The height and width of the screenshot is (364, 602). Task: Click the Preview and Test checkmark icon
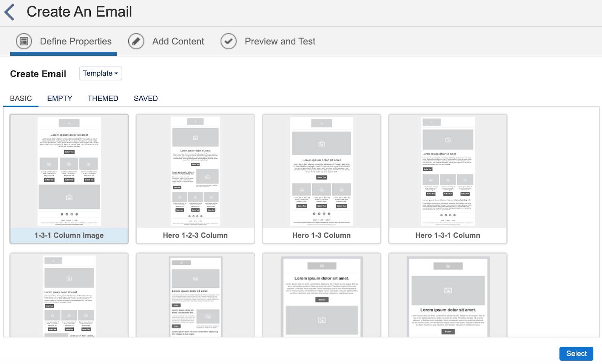(x=228, y=41)
